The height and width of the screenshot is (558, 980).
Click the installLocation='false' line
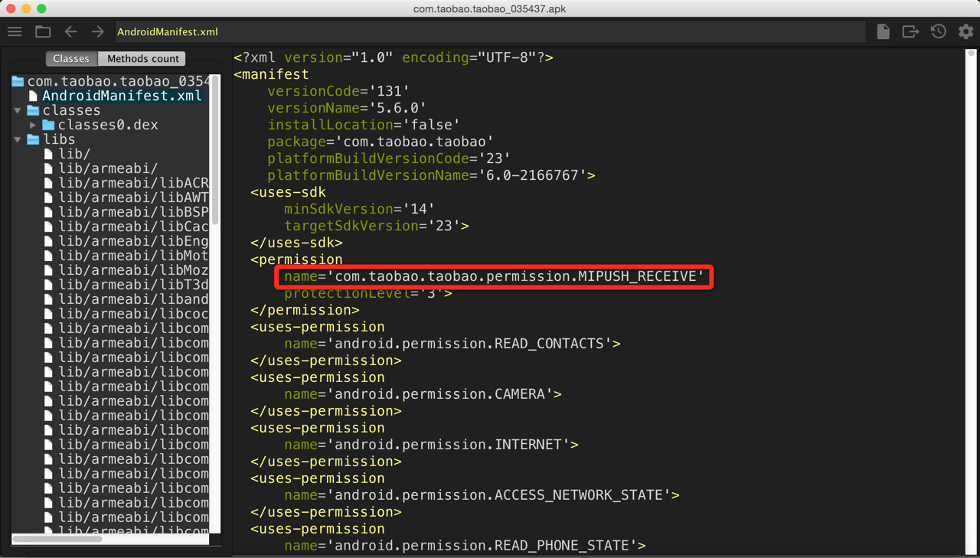(x=364, y=125)
